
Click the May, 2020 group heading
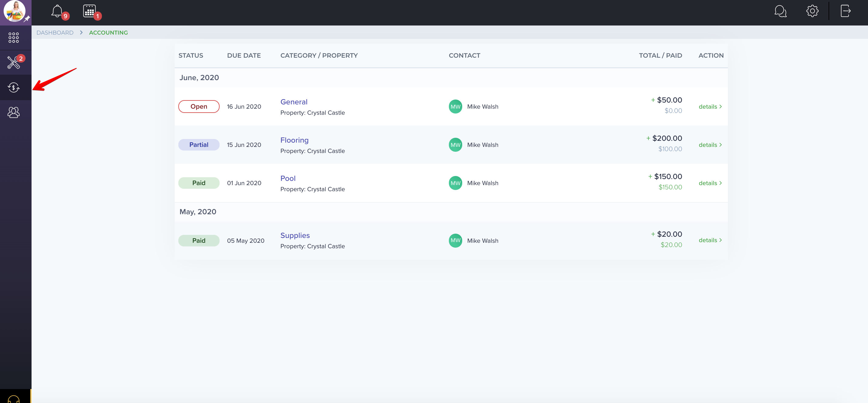coord(197,212)
